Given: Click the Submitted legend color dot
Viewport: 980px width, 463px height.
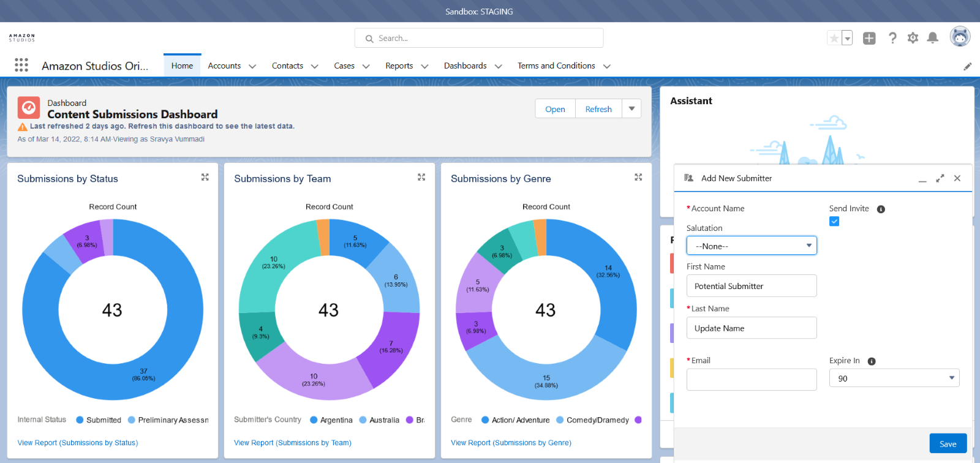Looking at the screenshot, I should pos(80,420).
